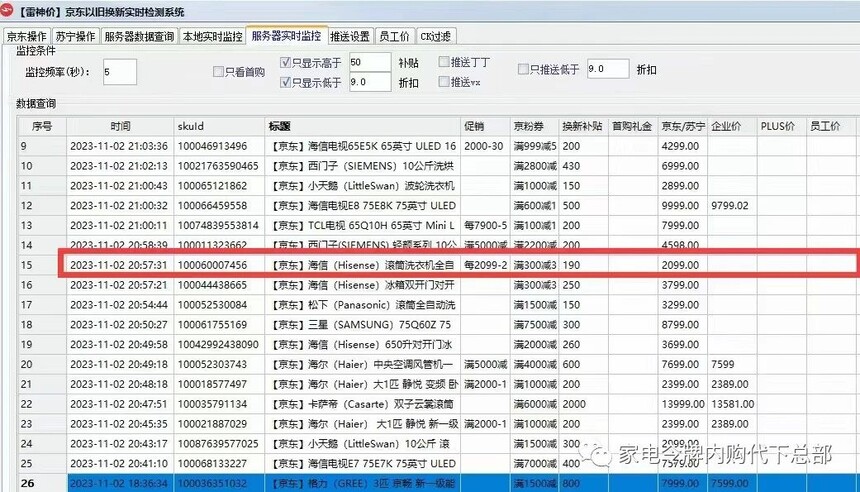
Task: Sort by the PLUS价 column header
Action: tap(782, 126)
